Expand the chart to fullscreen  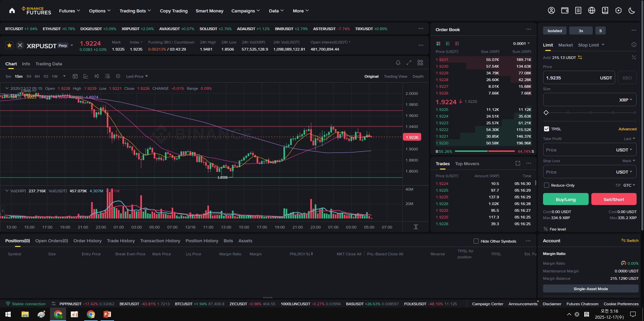pos(409,63)
